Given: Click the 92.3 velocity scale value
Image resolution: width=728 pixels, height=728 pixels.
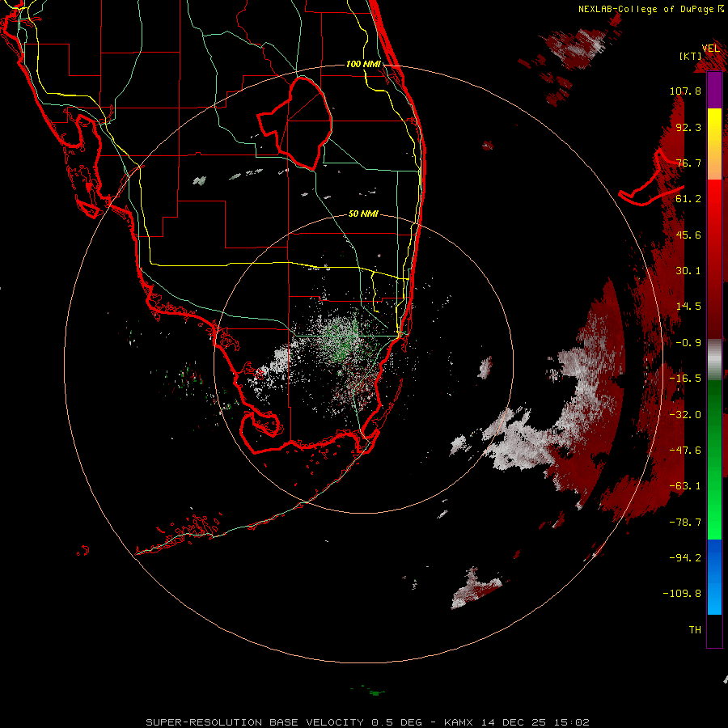Looking at the screenshot, I should (688, 127).
